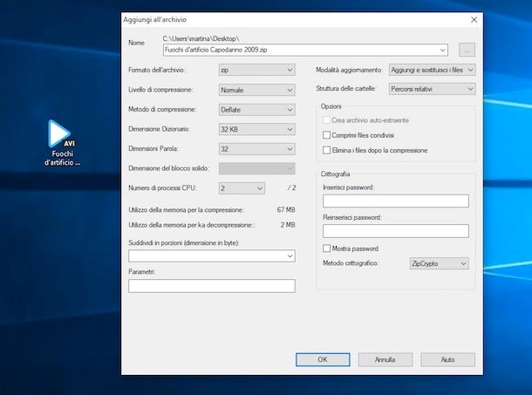Image resolution: width=532 pixels, height=395 pixels.
Task: Click the 2 MB decompression memory value
Action: 288,225
